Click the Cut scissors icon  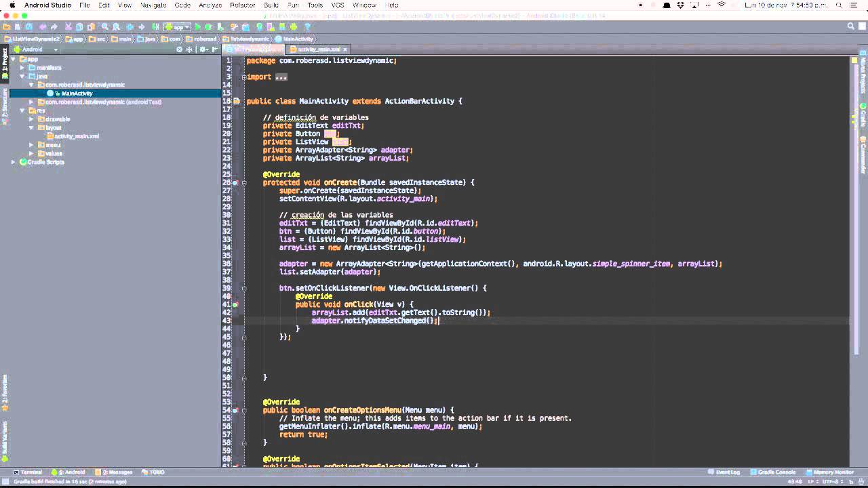68,27
